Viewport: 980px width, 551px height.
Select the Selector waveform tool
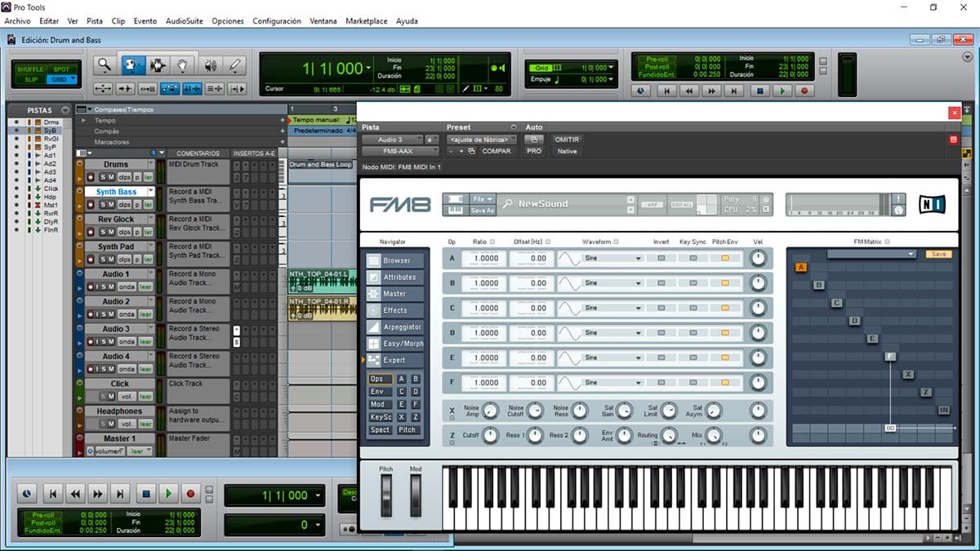(157, 65)
